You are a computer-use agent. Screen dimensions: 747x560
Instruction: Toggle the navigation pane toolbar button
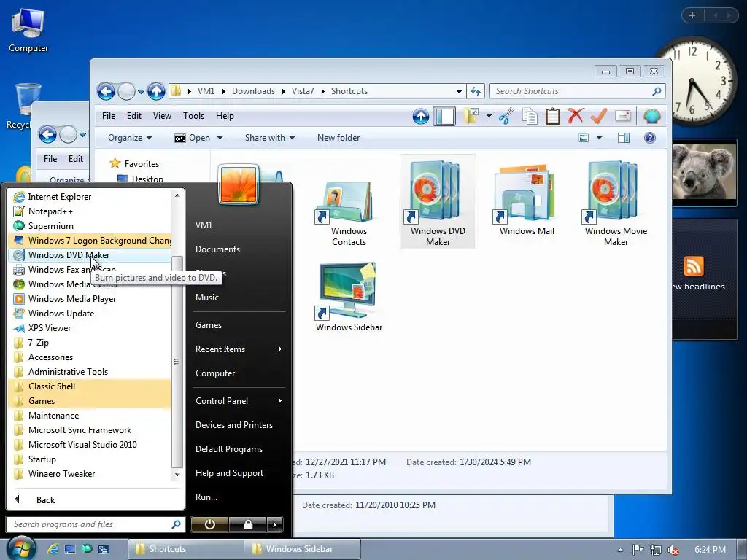pyautogui.click(x=444, y=116)
